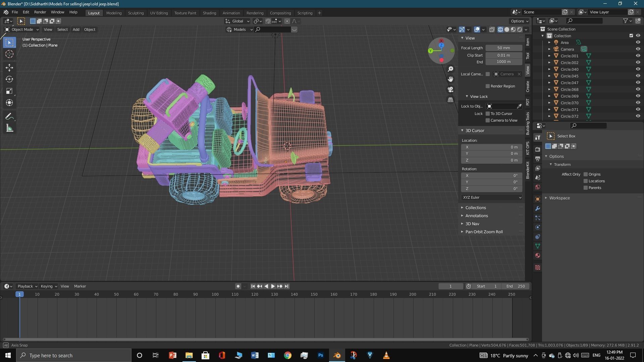Select the Move tool

point(9,67)
